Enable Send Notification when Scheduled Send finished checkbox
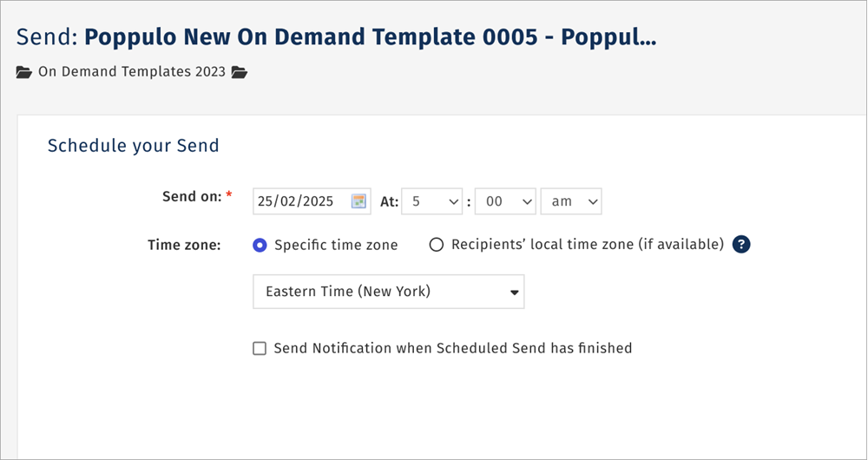This screenshot has height=460, width=868. tap(259, 349)
